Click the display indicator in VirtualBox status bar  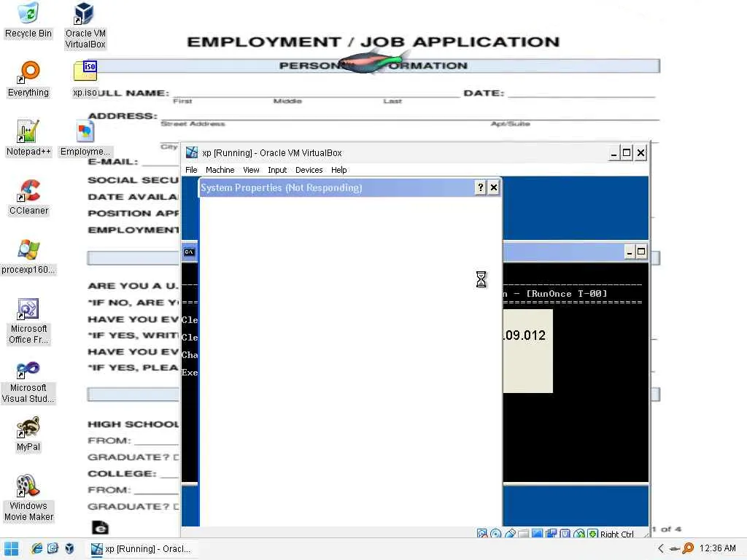538,534
